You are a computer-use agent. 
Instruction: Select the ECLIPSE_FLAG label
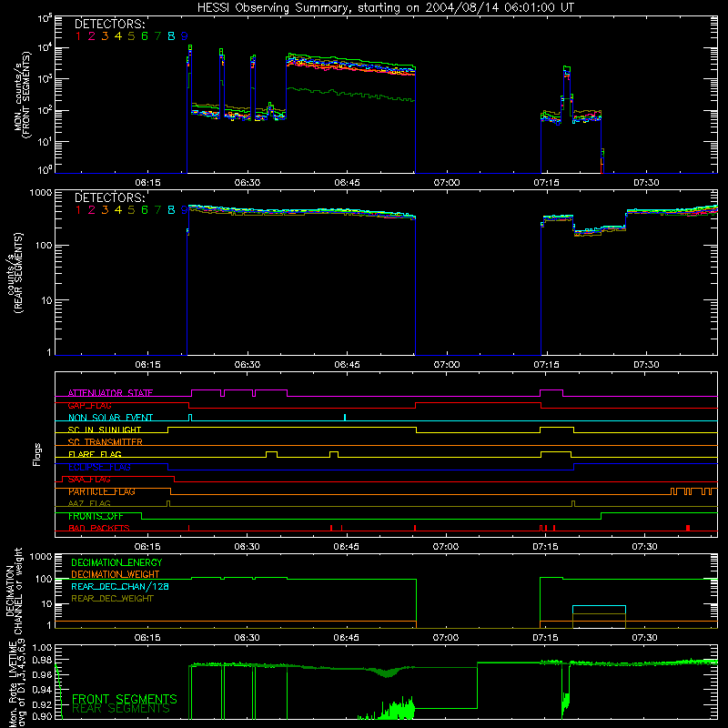[x=99, y=467]
